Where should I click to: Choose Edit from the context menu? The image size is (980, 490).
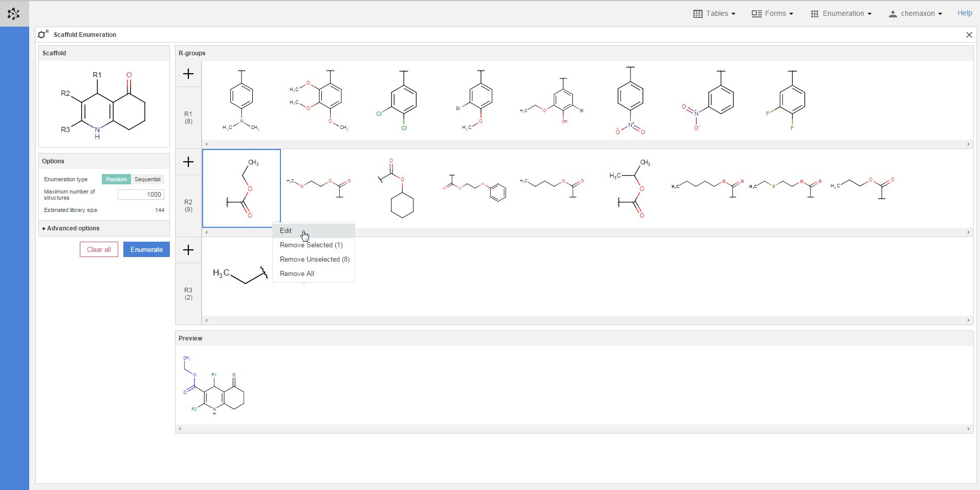(x=286, y=231)
